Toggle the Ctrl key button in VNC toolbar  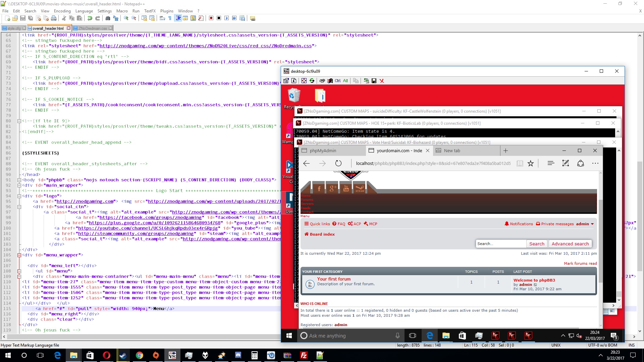[338, 81]
